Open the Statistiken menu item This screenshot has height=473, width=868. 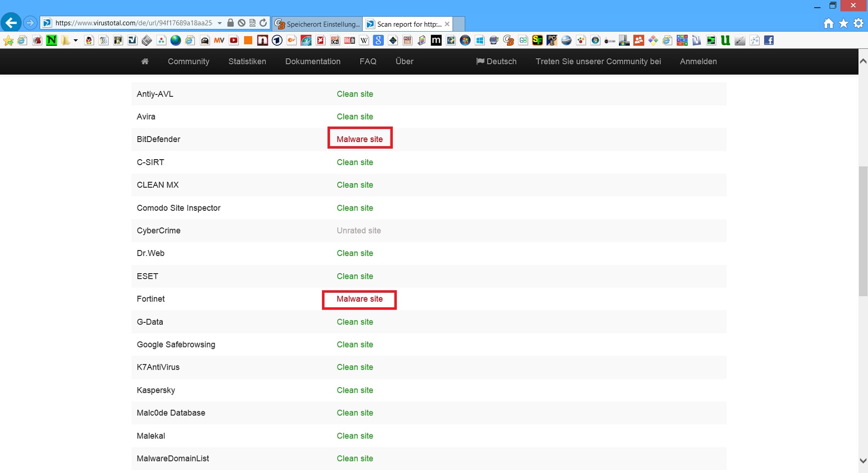247,61
